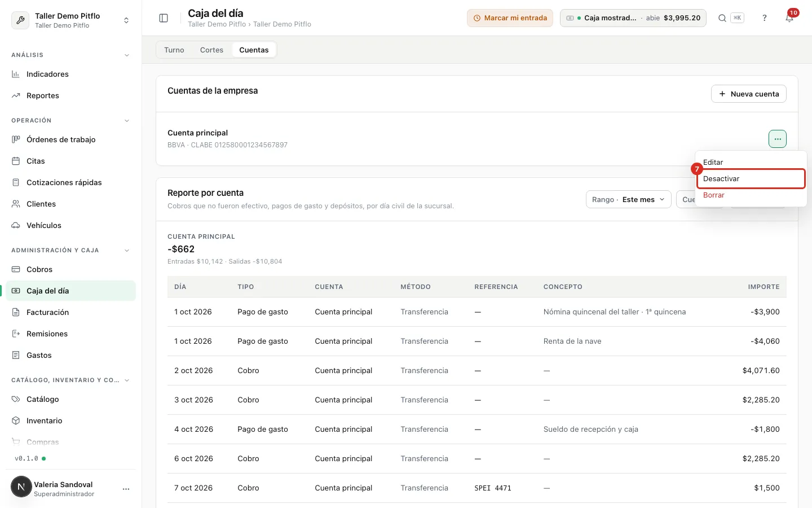Go to Clientes

pos(70,204)
